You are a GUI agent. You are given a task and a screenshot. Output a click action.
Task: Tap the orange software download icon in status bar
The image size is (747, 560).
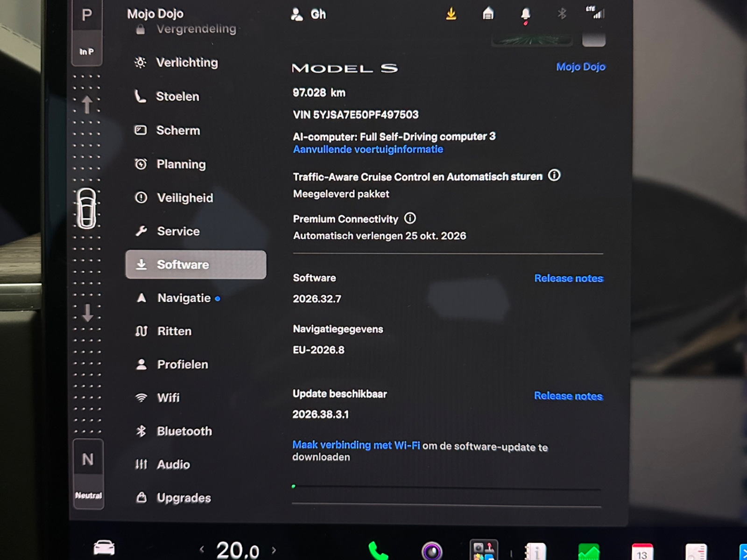(x=451, y=14)
